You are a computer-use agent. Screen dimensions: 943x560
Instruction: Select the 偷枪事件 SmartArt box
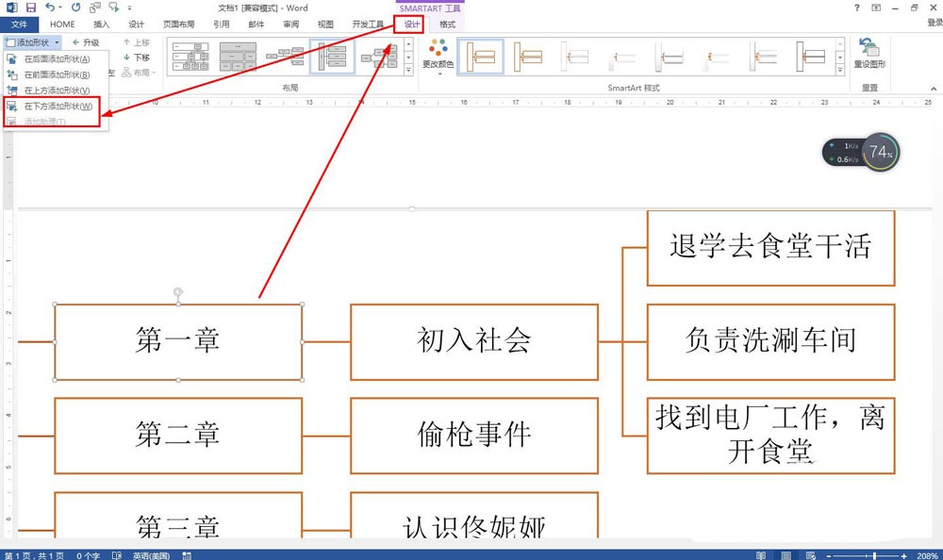pos(474,436)
